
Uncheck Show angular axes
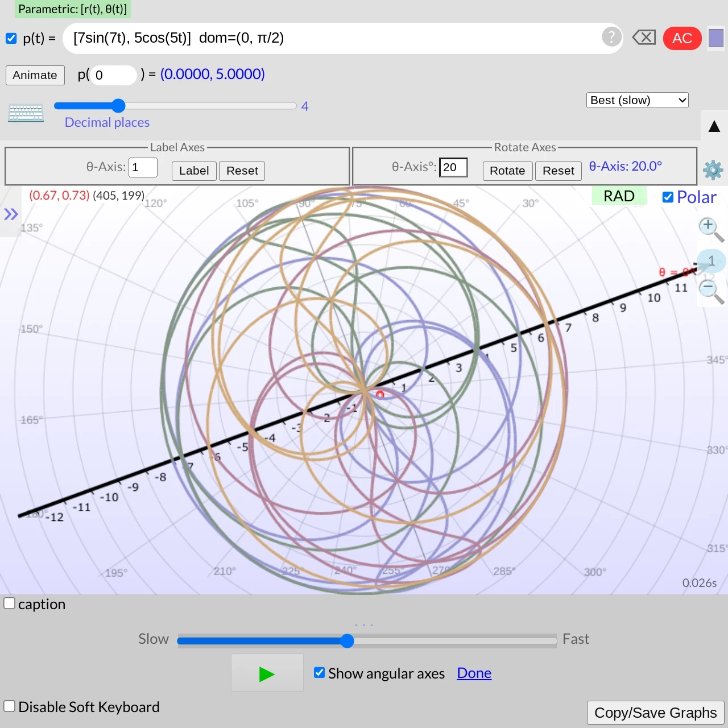tap(320, 673)
